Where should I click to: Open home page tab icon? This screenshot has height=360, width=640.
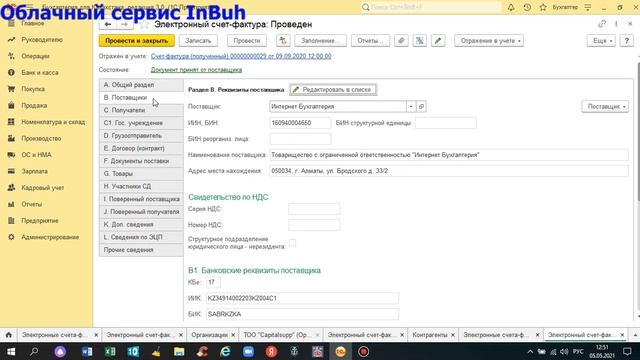tap(9, 335)
